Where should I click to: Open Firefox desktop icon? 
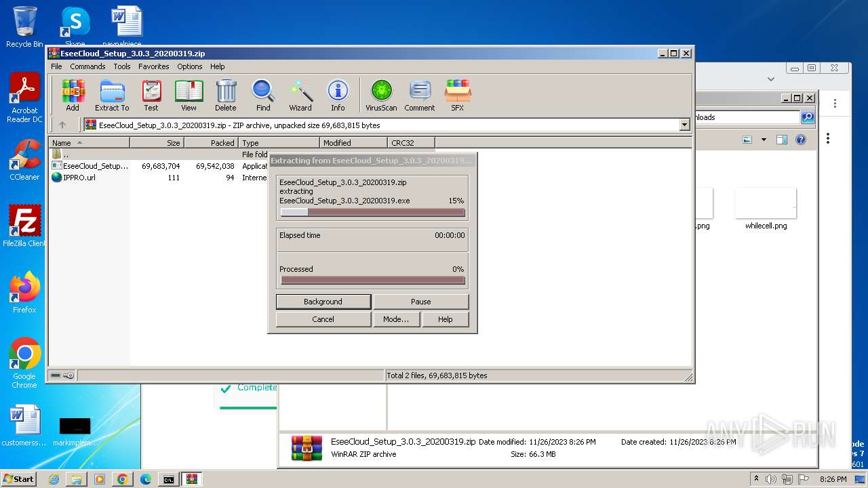click(x=24, y=293)
